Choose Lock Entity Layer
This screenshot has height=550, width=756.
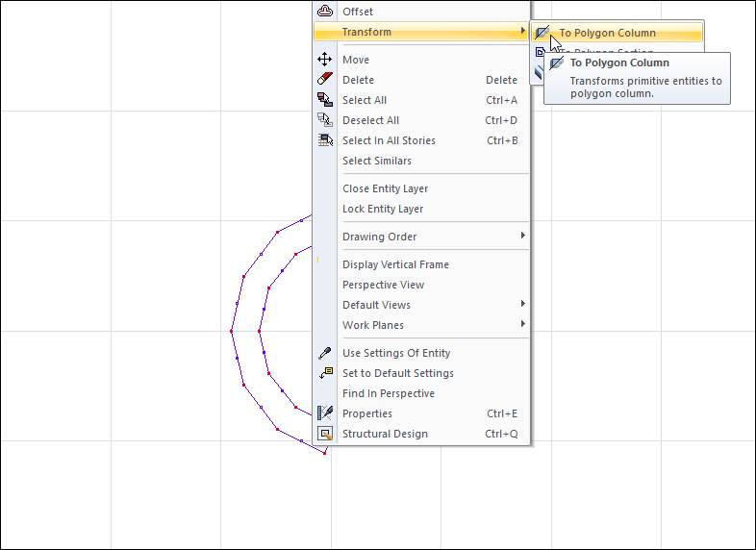click(x=383, y=209)
